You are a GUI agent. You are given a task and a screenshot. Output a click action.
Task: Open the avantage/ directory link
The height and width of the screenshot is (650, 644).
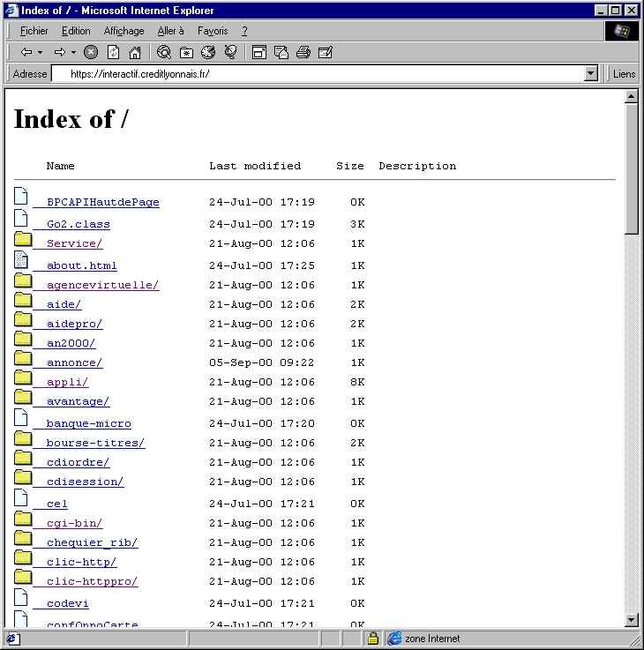(78, 401)
